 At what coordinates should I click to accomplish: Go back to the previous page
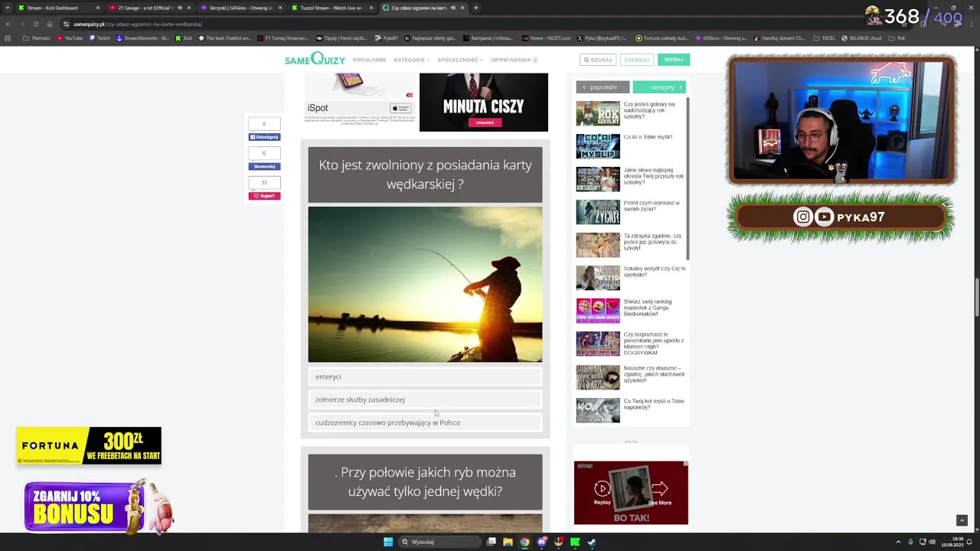(x=8, y=24)
